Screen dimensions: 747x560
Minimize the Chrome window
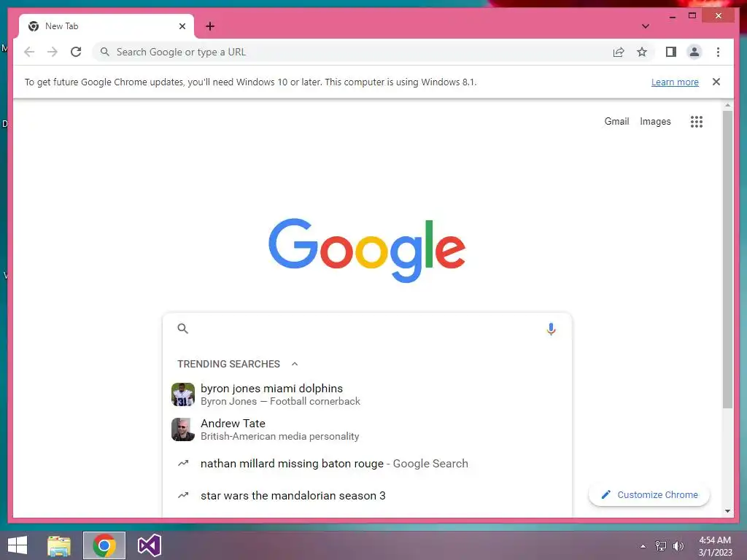672,16
